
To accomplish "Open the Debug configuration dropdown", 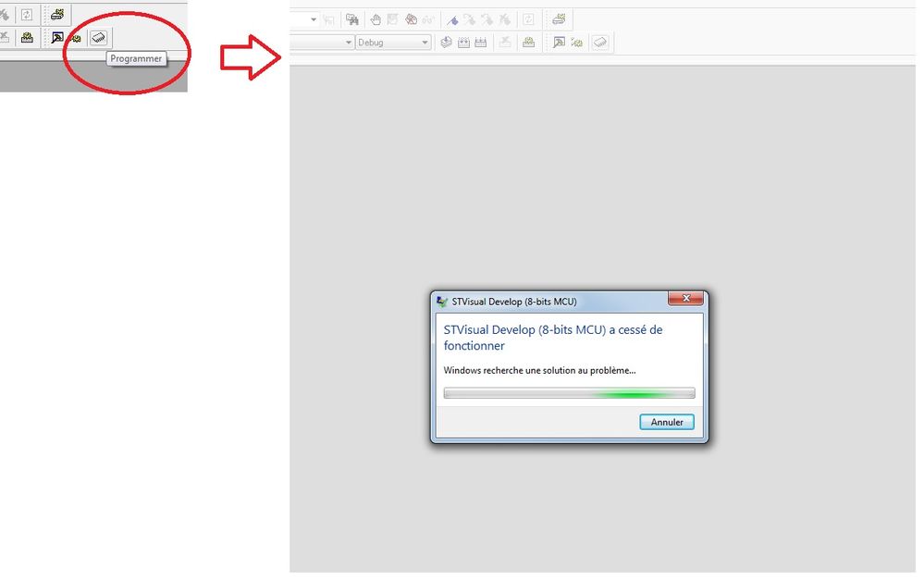I will point(393,43).
